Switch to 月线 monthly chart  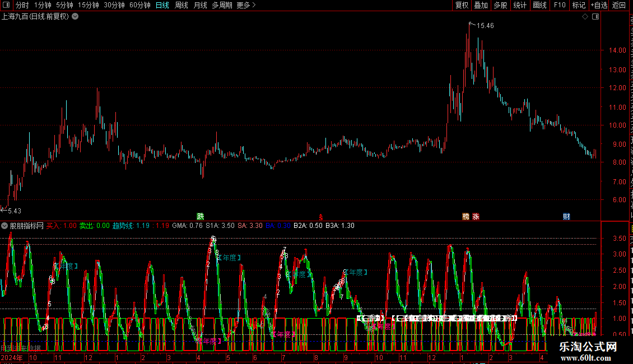point(200,5)
